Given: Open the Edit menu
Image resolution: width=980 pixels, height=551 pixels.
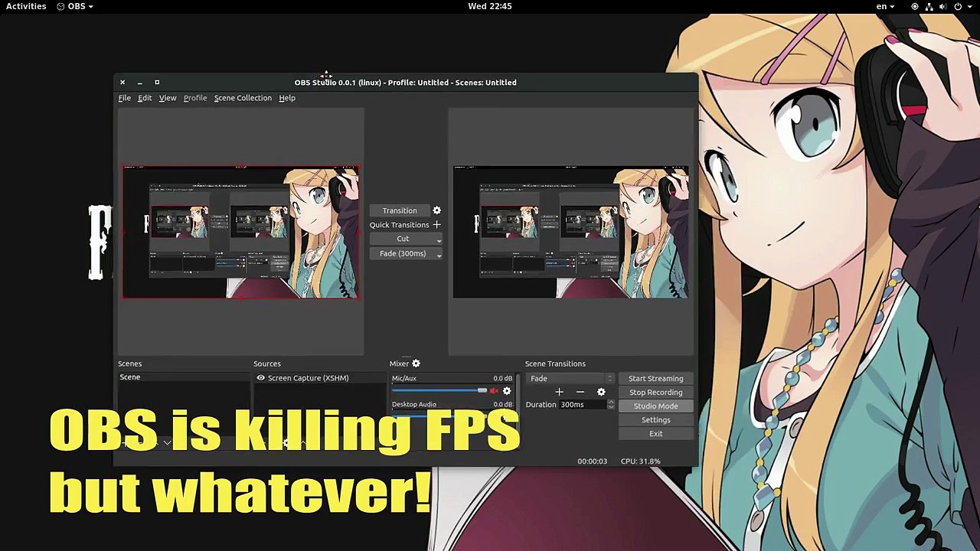Looking at the screenshot, I should click(x=145, y=98).
